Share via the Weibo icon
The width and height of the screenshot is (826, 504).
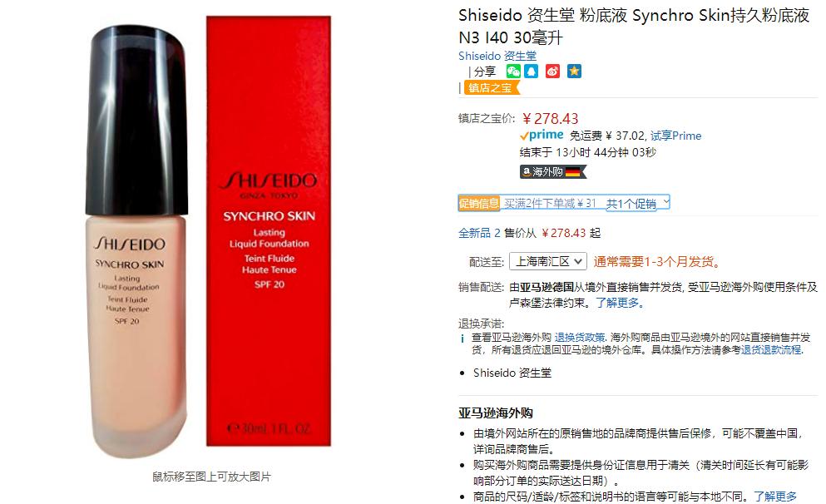552,71
